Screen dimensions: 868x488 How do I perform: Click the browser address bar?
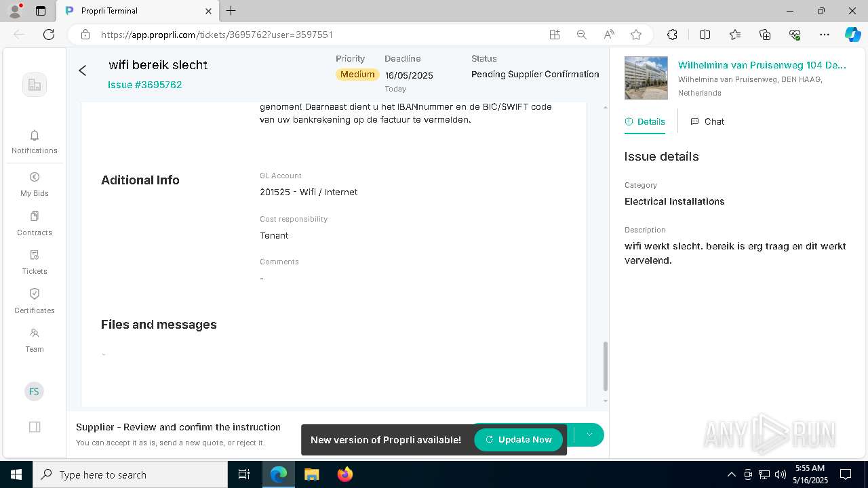click(x=319, y=35)
